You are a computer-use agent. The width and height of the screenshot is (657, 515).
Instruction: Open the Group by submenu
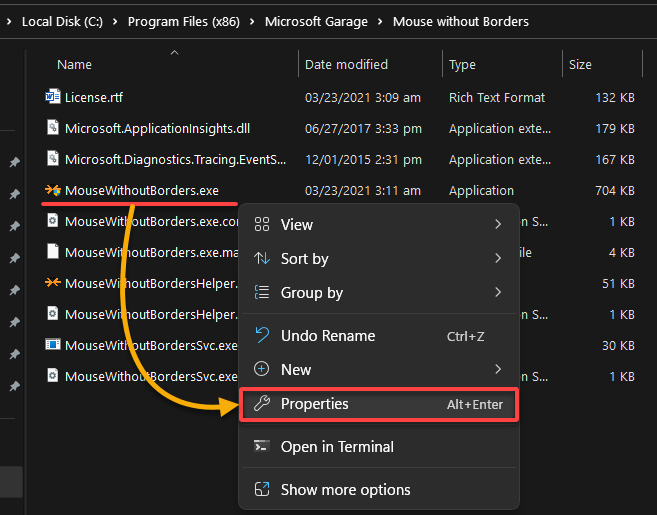pyautogui.click(x=379, y=292)
